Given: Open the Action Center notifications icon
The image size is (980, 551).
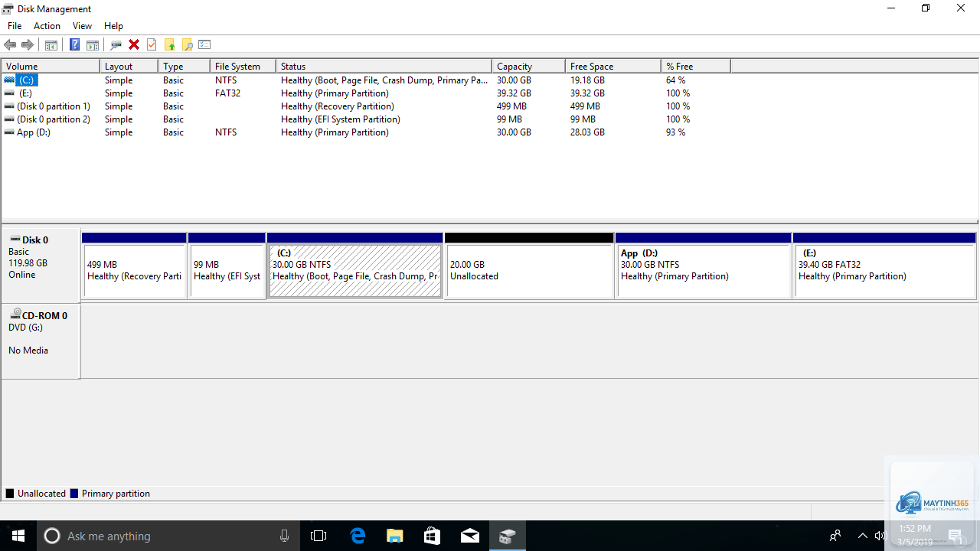Looking at the screenshot, I should [955, 536].
